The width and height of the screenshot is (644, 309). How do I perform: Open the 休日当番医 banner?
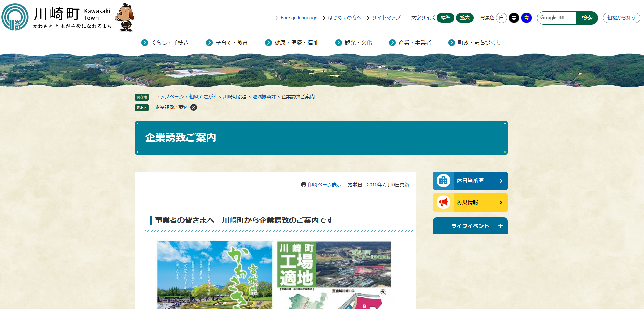pyautogui.click(x=470, y=181)
